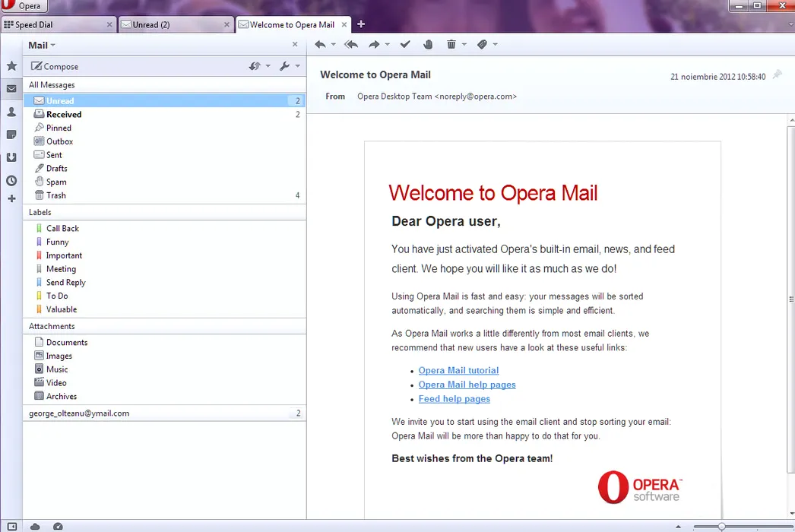Image resolution: width=795 pixels, height=532 pixels.
Task: Click the Forward arrow icon in the toolbar
Action: click(374, 45)
